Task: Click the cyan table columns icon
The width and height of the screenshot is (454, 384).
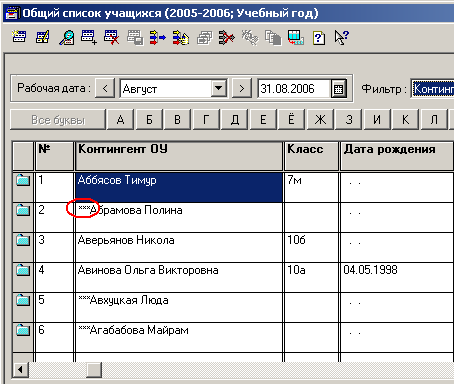Action: [x=296, y=37]
